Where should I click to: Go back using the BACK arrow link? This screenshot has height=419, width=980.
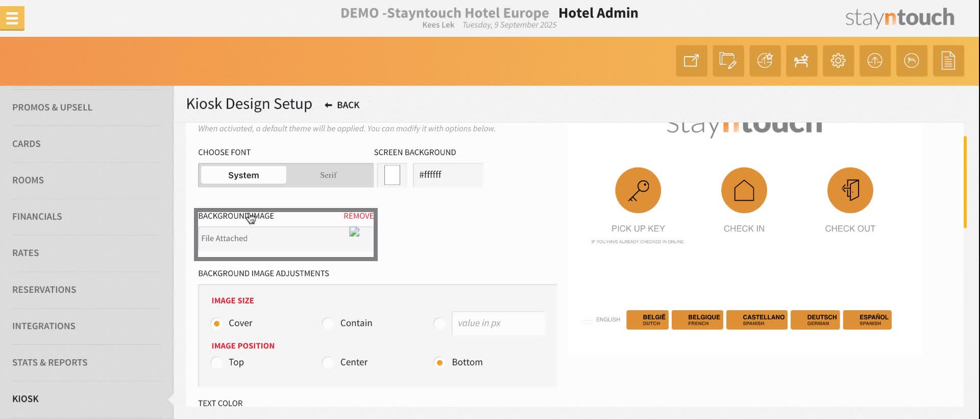pyautogui.click(x=342, y=105)
